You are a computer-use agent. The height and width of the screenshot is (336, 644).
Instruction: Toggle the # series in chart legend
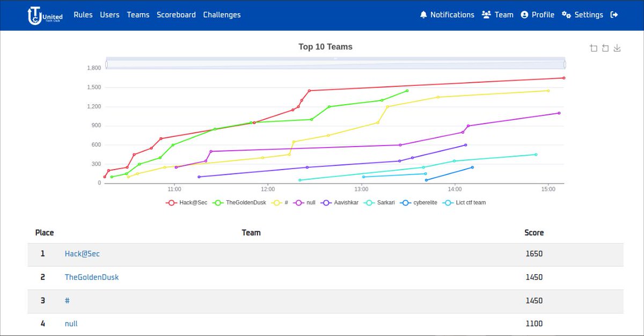pos(280,202)
